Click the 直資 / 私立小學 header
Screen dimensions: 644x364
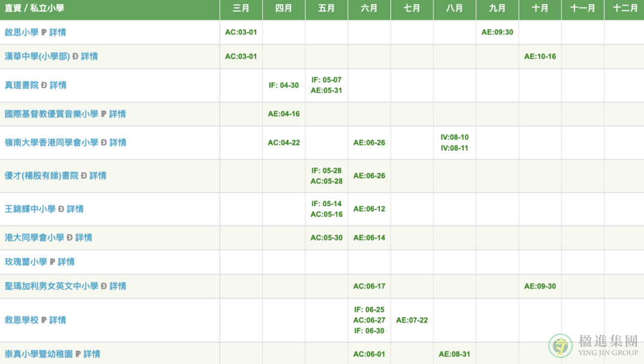pos(34,8)
